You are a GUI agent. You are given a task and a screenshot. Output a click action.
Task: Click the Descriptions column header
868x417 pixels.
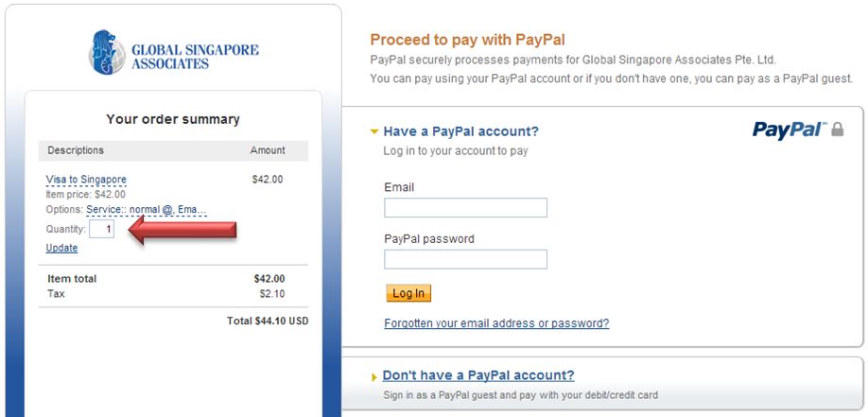76,150
